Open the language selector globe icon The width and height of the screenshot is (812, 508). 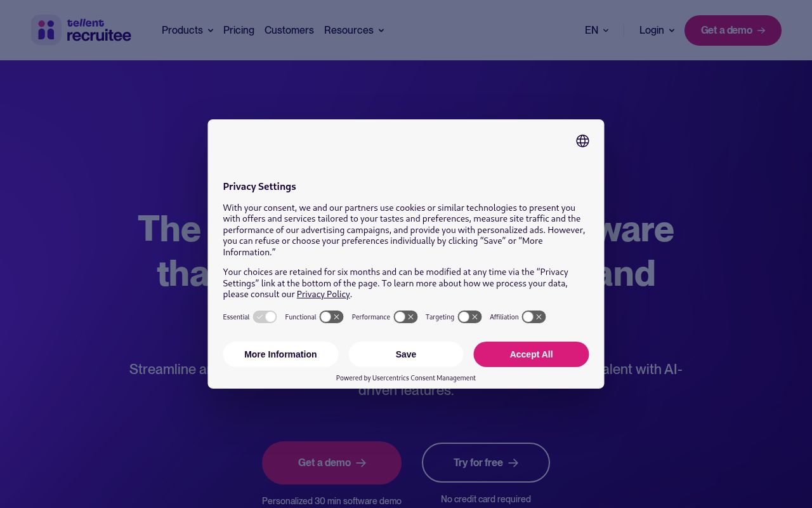pyautogui.click(x=582, y=141)
